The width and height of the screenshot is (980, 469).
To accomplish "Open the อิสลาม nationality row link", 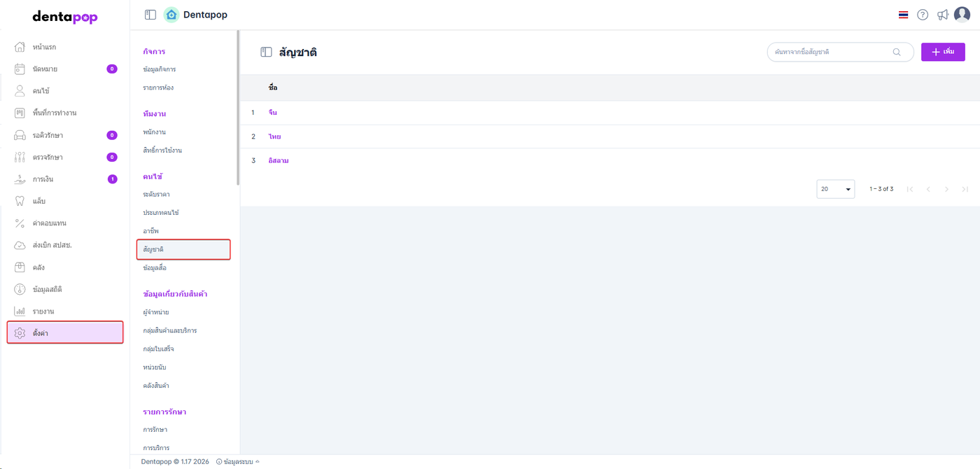I will point(279,160).
